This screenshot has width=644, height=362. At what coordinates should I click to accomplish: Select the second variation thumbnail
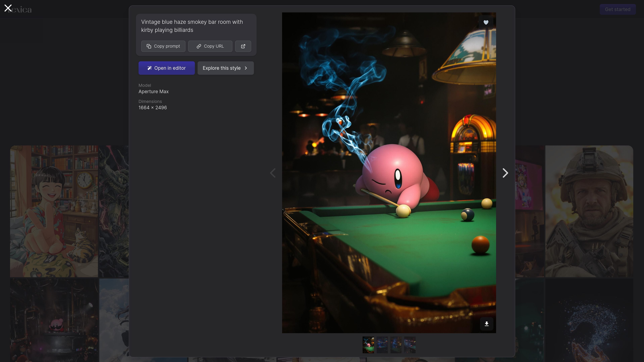(x=382, y=345)
